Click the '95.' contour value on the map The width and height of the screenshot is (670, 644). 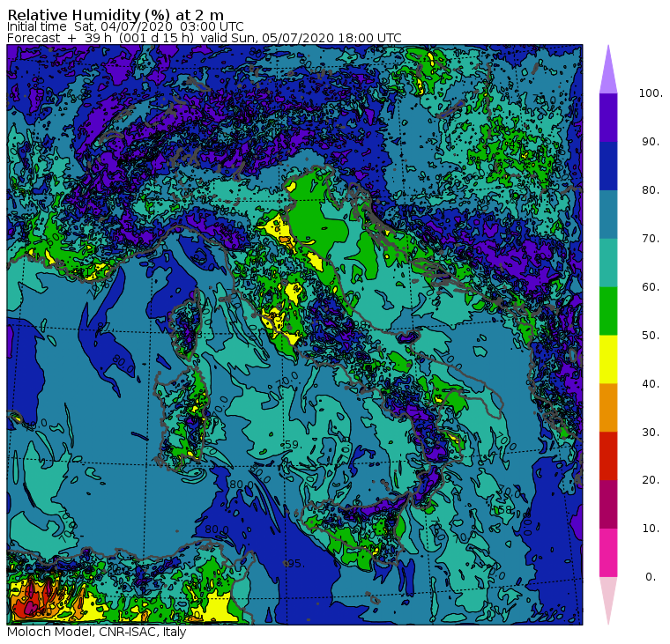pos(294,564)
